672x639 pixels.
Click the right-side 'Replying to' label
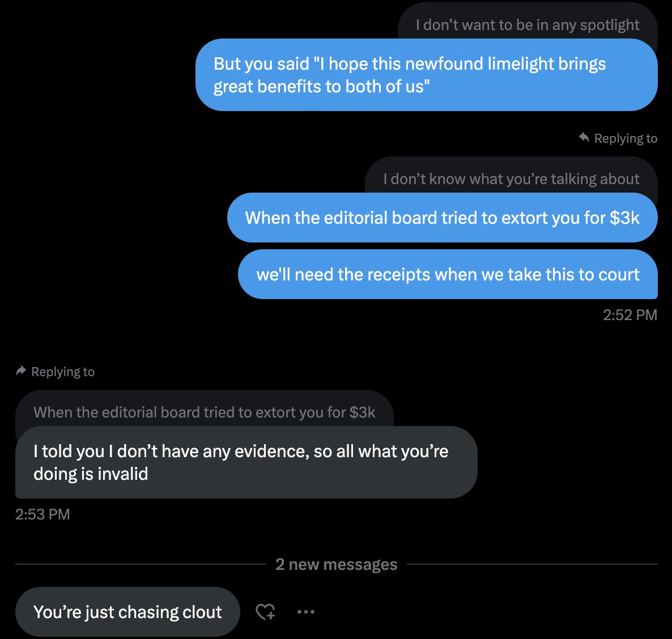click(x=626, y=138)
